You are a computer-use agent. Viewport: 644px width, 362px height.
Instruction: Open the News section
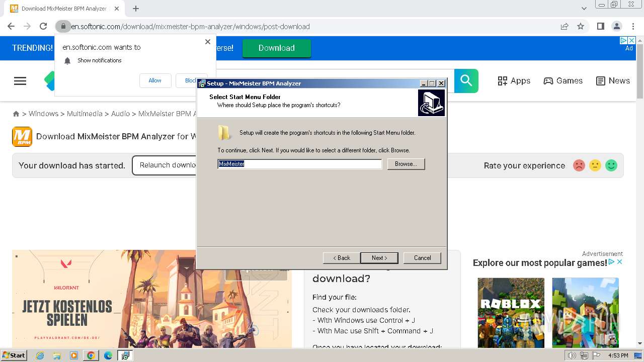[x=613, y=80]
